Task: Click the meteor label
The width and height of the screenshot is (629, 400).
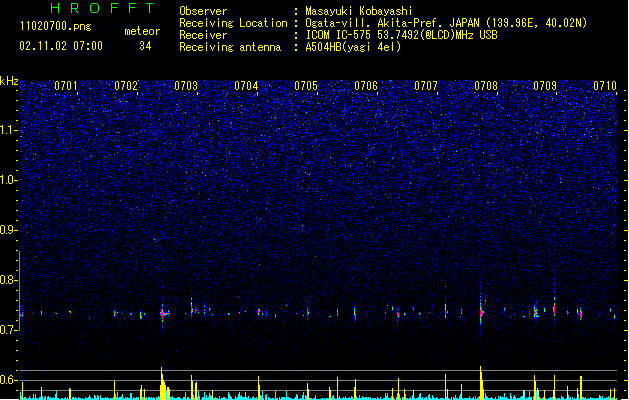Action: [x=142, y=31]
